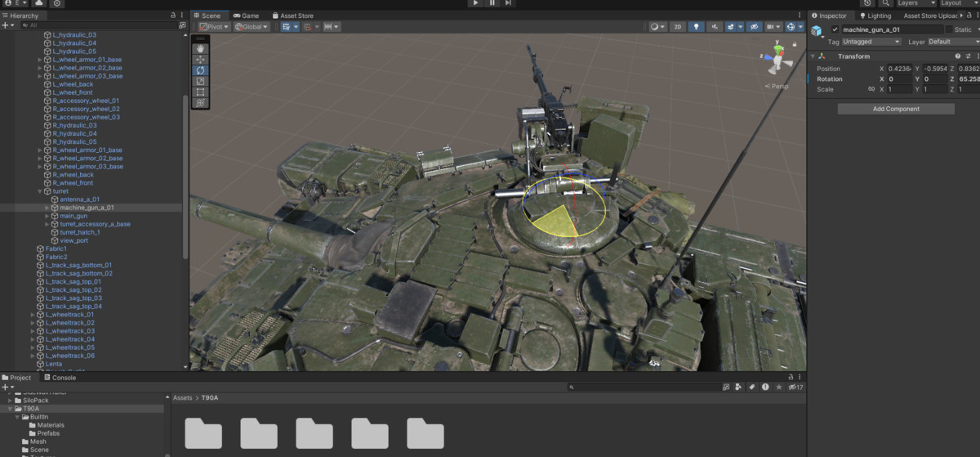980x457 pixels.
Task: Click the Add Component button
Action: [895, 109]
